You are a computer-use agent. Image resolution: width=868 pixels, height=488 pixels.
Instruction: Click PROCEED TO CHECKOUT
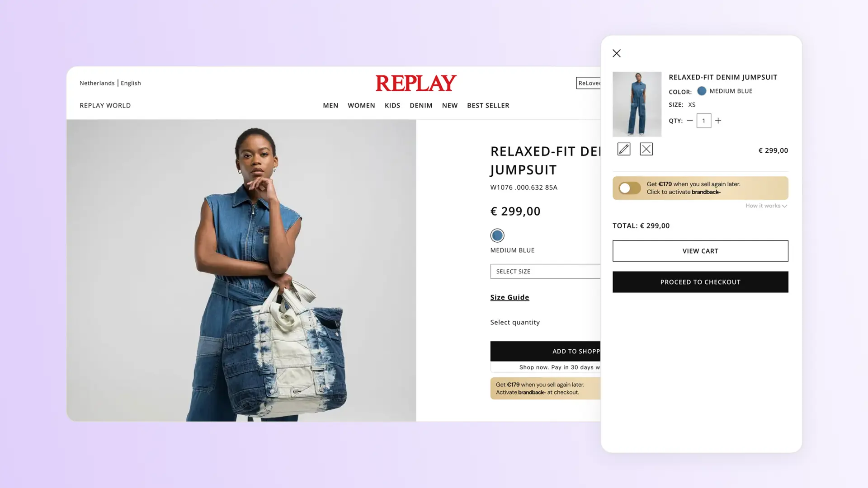[x=700, y=282]
